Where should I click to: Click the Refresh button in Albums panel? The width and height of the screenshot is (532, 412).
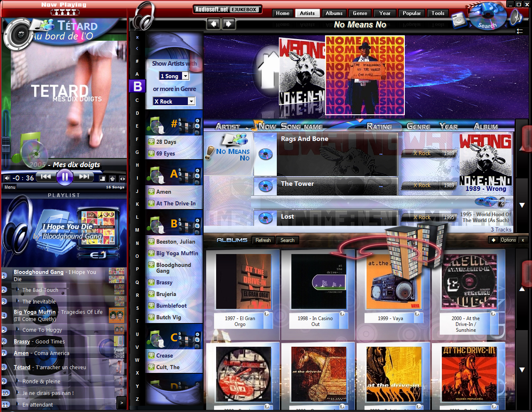(263, 240)
